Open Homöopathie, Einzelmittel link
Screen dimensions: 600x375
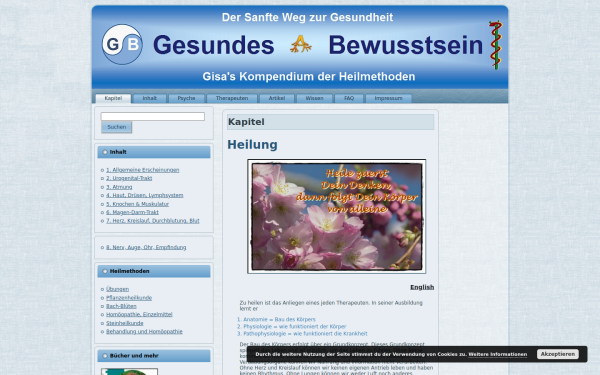click(x=139, y=315)
